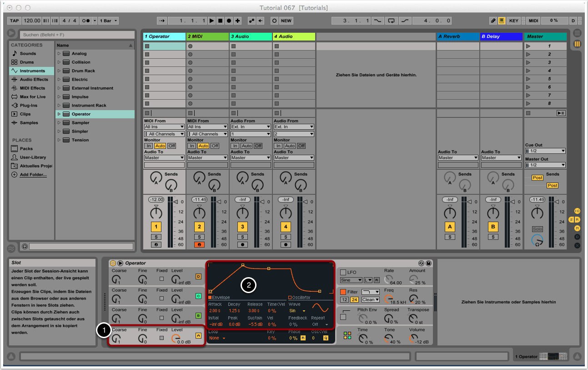Select oscillator D in Operator
Viewport: 588px width, 370px height.
(198, 276)
